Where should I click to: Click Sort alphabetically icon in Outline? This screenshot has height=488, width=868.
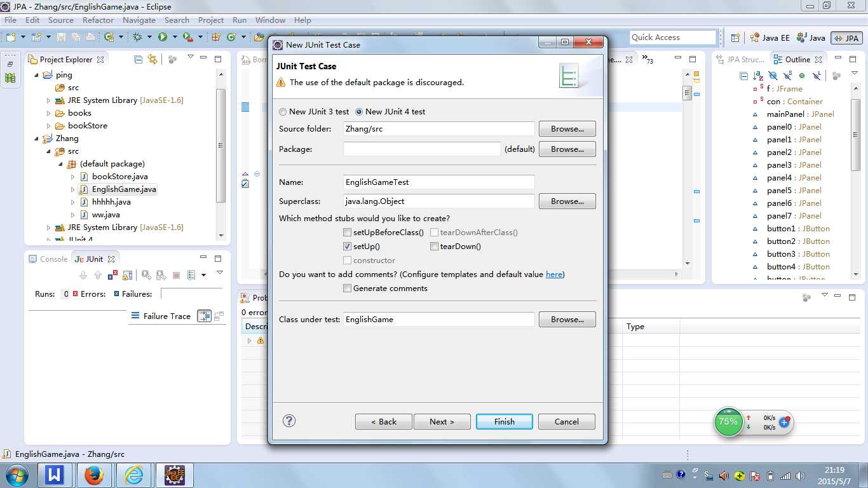click(x=757, y=76)
